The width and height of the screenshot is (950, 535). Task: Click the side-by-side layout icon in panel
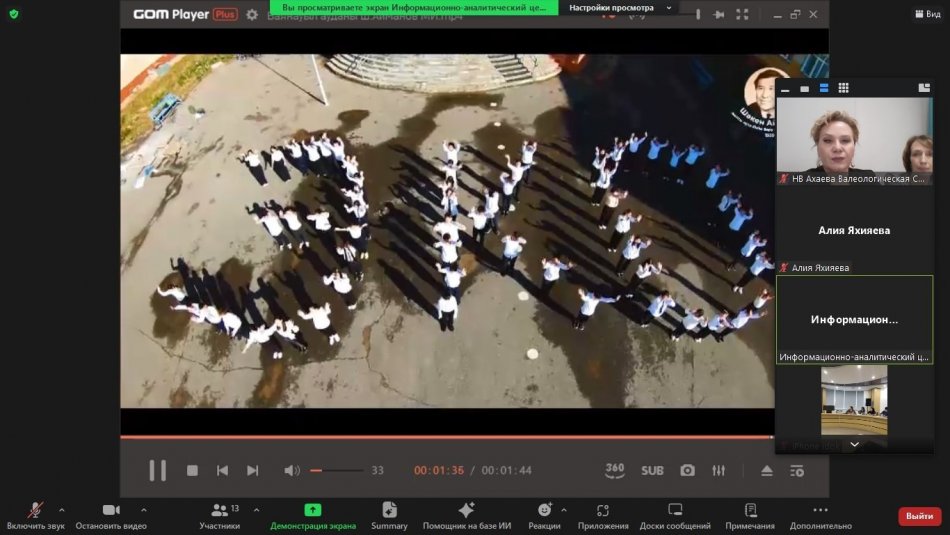click(924, 88)
